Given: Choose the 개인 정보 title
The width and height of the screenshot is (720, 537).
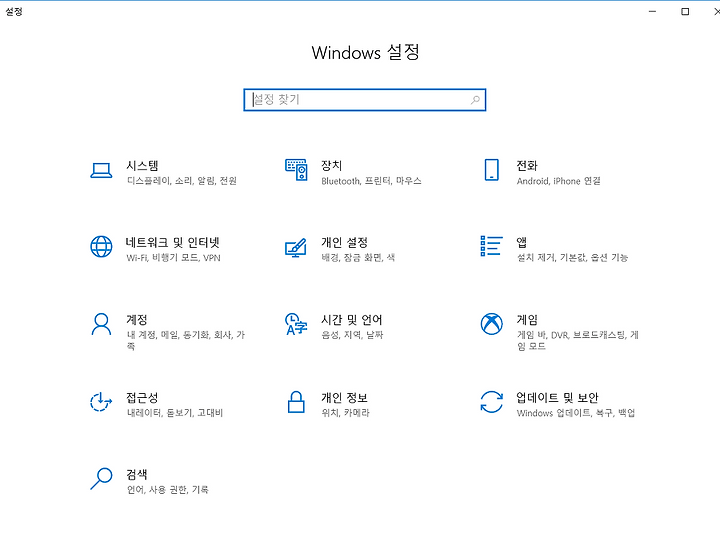Looking at the screenshot, I should coord(344,397).
